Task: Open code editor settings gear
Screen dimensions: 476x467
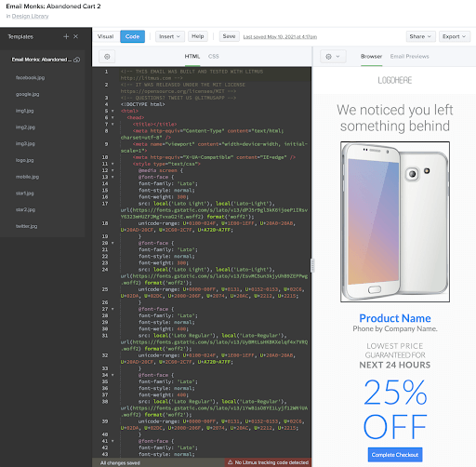Action: click(107, 57)
